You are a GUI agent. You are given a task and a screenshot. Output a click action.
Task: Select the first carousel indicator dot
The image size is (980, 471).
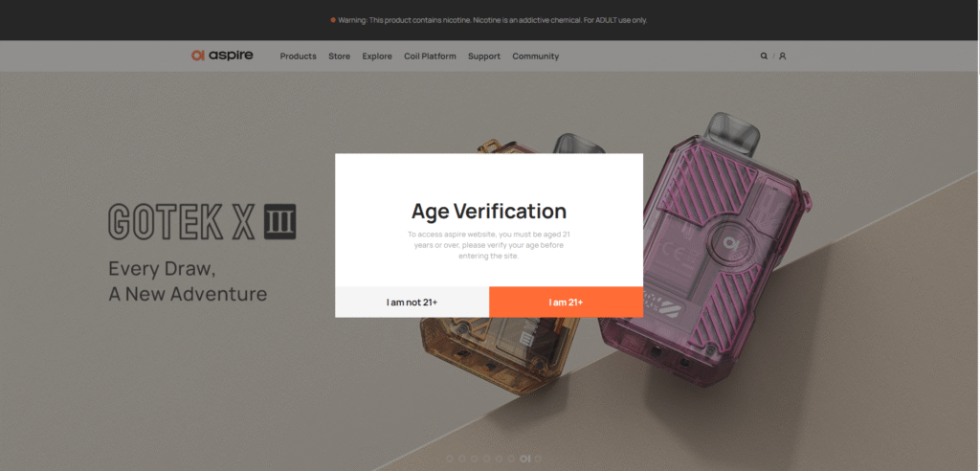pos(449,459)
